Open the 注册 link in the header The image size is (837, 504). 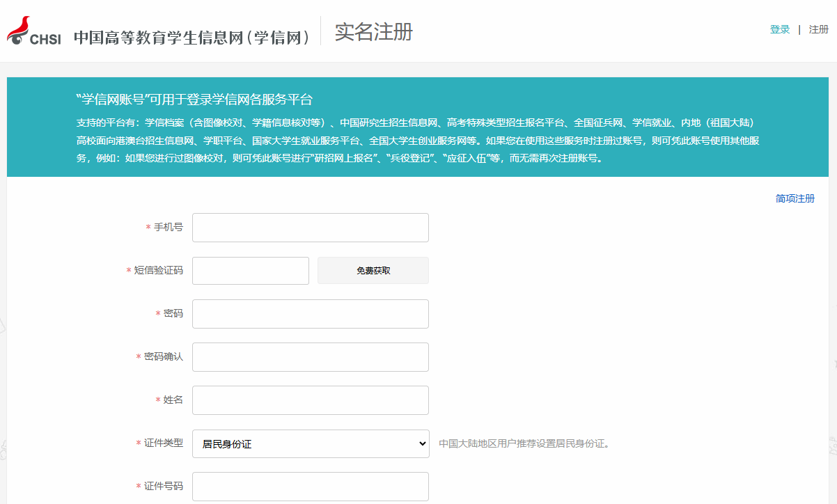(x=818, y=29)
